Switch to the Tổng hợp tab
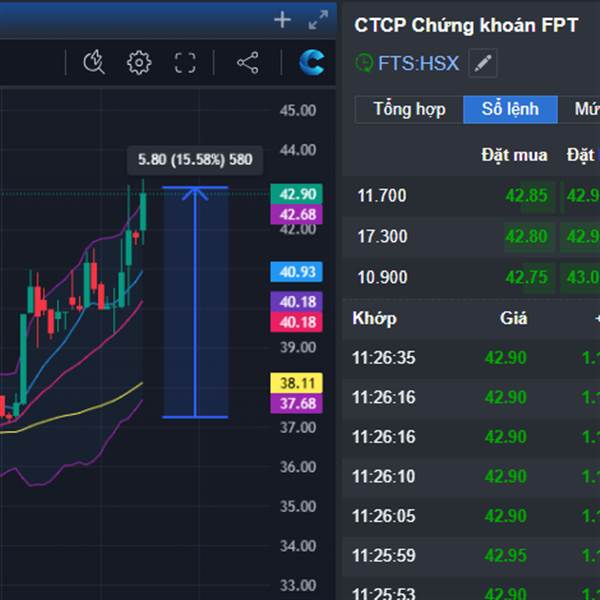 point(409,109)
